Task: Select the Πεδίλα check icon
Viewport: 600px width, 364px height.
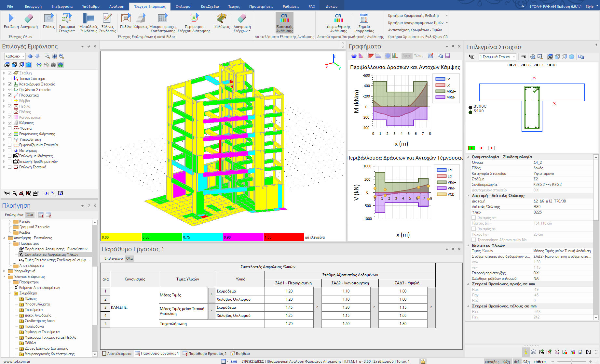Action: pyautogui.click(x=126, y=21)
